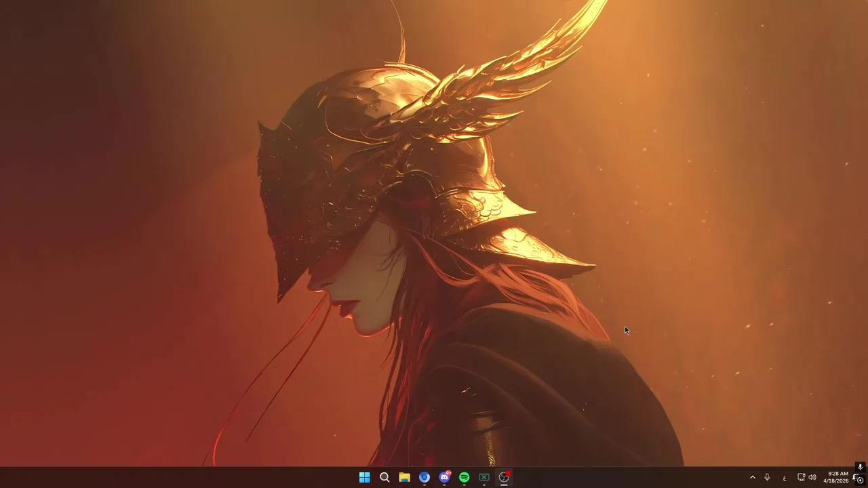Screen dimensions: 868x488
Task: Open the Excel taskbar icon
Action: (484, 477)
